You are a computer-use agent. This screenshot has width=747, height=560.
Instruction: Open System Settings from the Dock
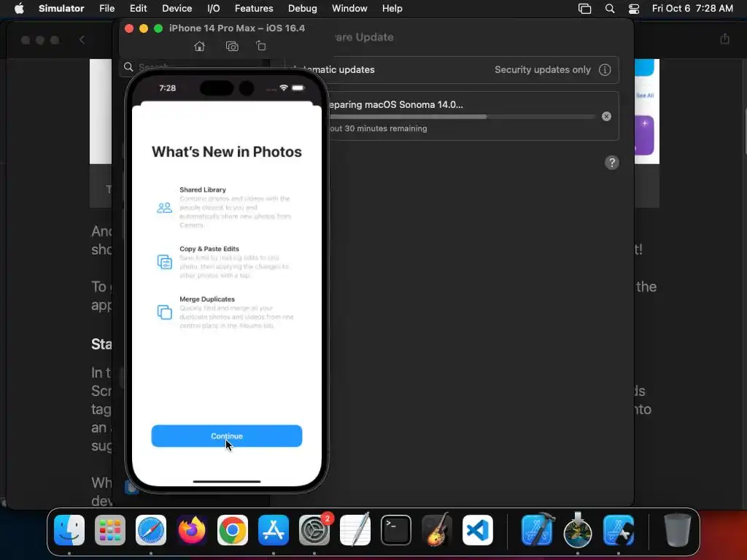tap(314, 530)
